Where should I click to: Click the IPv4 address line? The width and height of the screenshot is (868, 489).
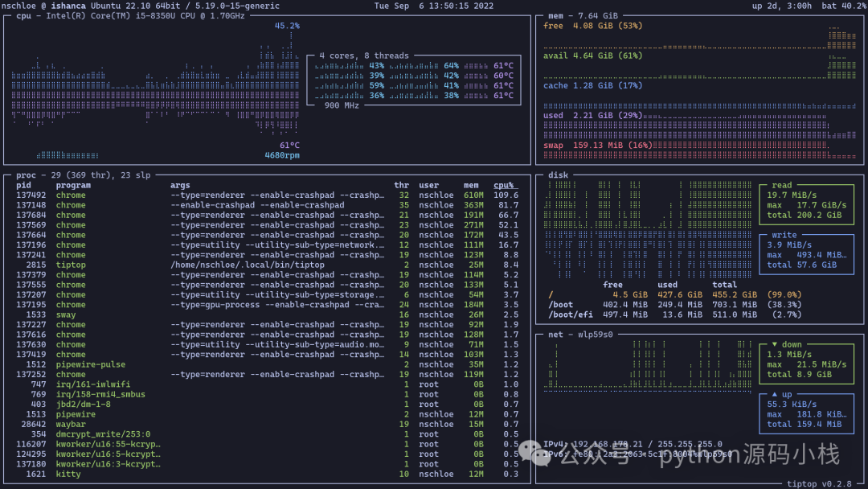click(x=631, y=444)
